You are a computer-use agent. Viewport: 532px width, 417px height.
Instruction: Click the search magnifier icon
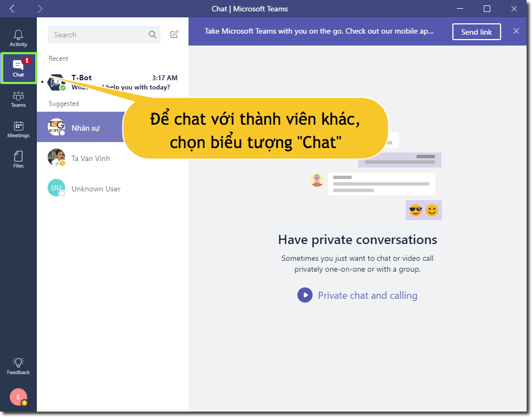coord(152,34)
